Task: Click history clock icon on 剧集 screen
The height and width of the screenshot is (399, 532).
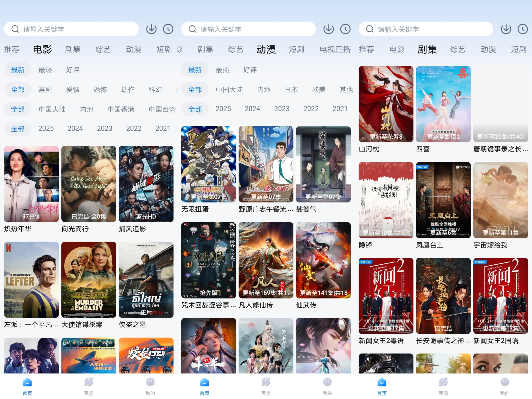Action: click(x=522, y=29)
